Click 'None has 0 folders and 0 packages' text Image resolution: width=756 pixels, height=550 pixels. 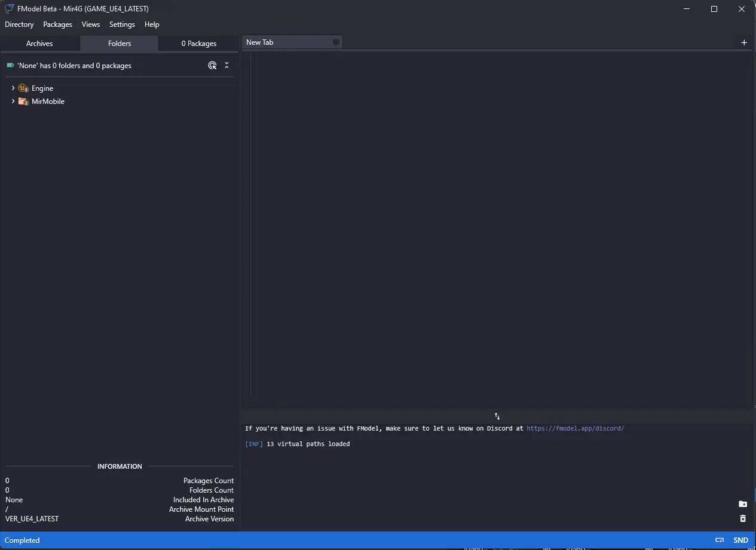(x=74, y=66)
